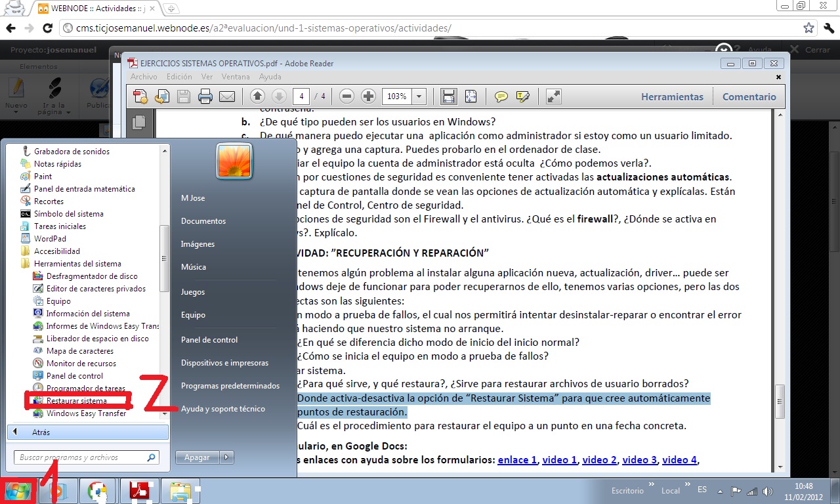The width and height of the screenshot is (840, 504).
Task: Select the highlight text tool icon
Action: pyautogui.click(x=523, y=96)
